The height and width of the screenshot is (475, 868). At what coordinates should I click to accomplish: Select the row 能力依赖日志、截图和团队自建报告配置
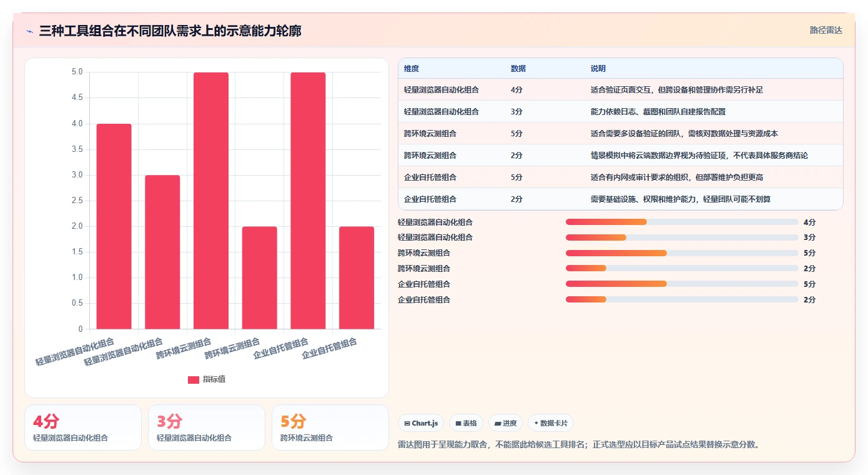(620, 111)
